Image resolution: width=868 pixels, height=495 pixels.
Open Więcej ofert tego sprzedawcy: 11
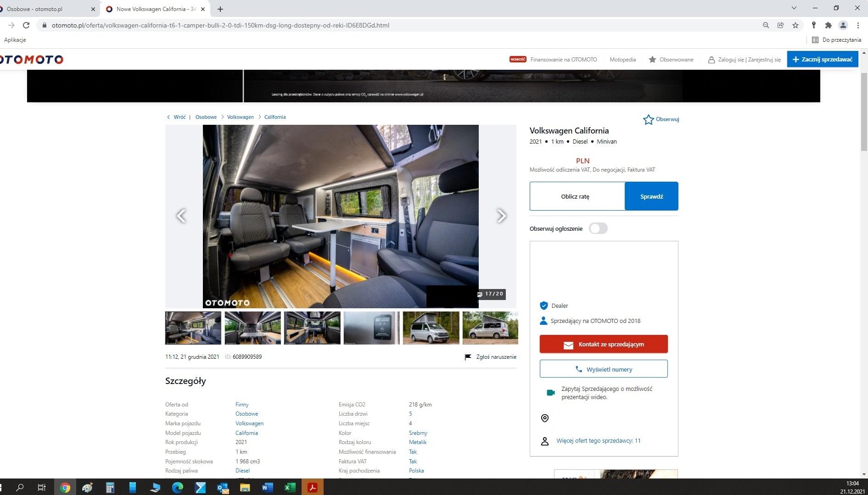point(598,441)
